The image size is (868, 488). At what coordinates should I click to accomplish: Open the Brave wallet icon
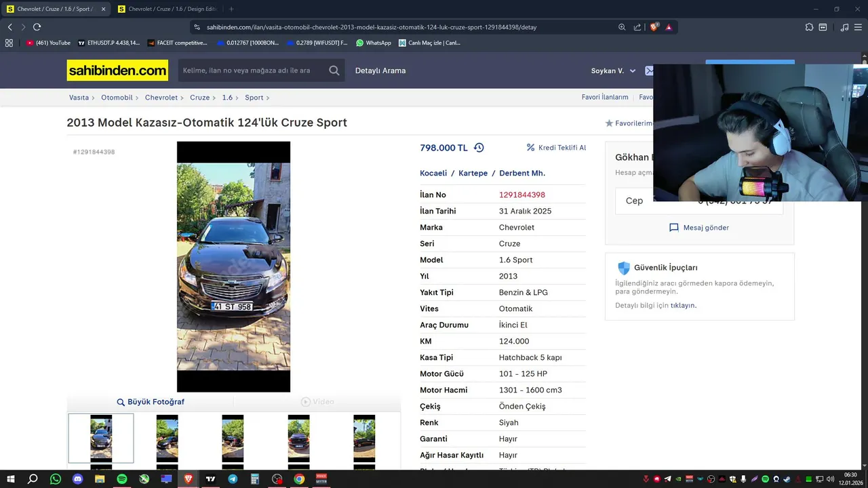click(x=823, y=27)
